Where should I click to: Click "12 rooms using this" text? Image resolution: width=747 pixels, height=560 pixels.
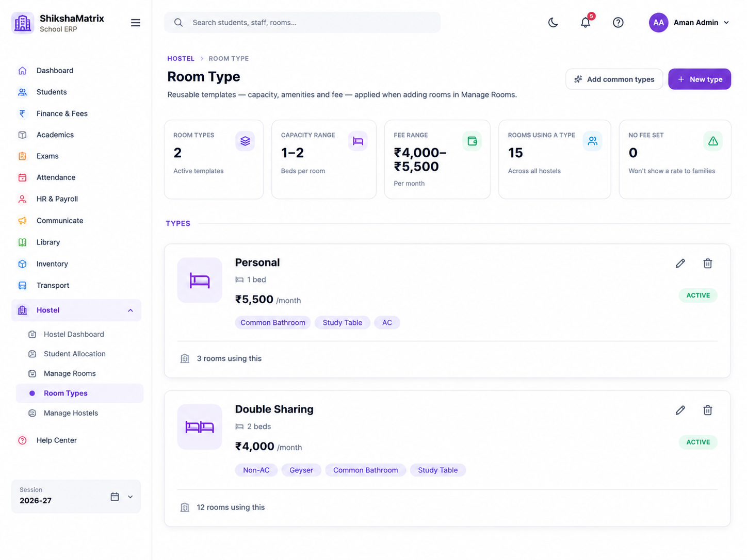(x=231, y=507)
